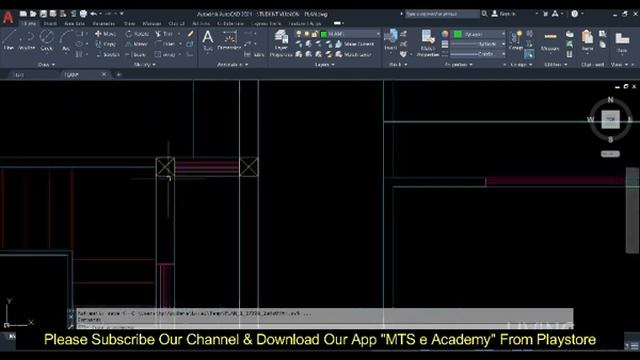640x360 pixels.
Task: Open the AutoCAD application menu
Action: coord(8,17)
